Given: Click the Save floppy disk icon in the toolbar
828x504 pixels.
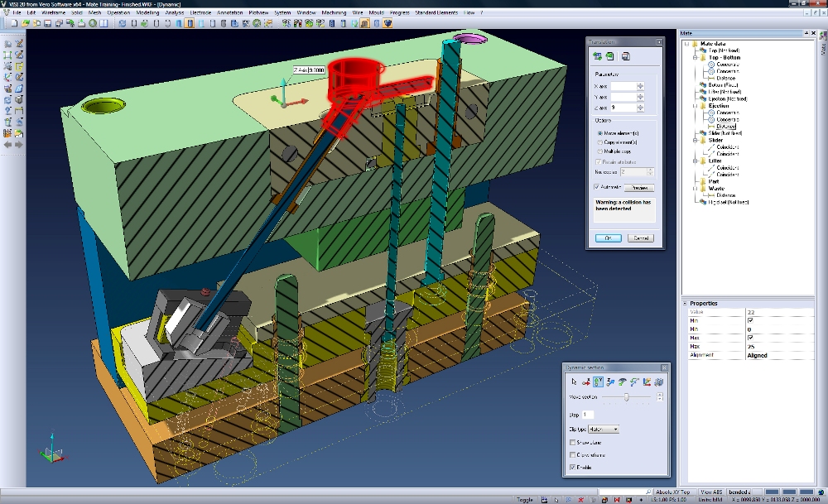Looking at the screenshot, I should pos(47,23).
